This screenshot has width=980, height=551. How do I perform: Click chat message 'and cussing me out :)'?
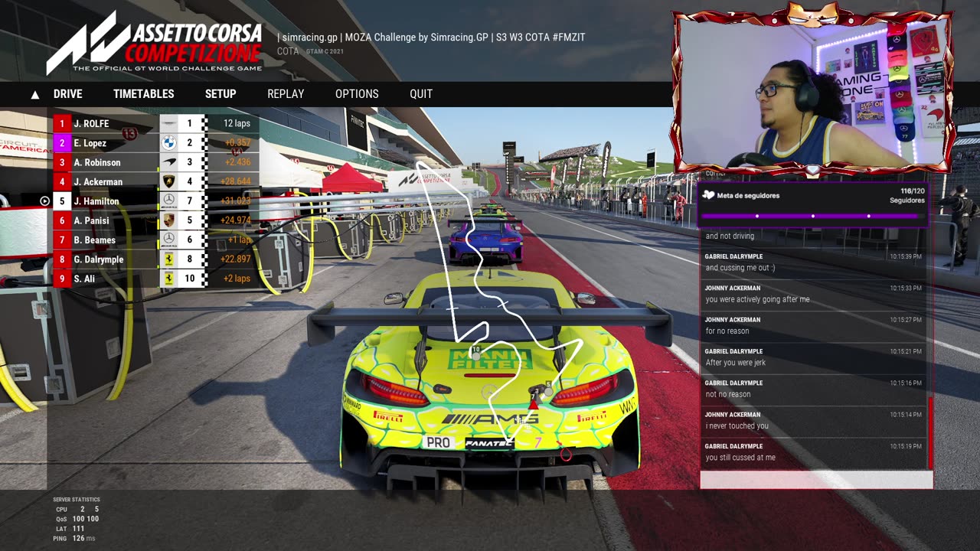pyautogui.click(x=740, y=268)
